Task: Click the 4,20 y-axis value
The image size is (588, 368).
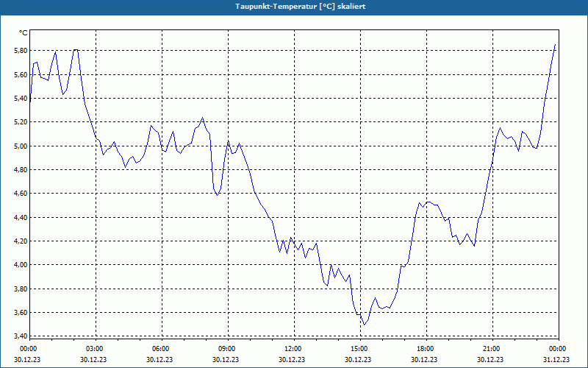Action: (x=21, y=241)
